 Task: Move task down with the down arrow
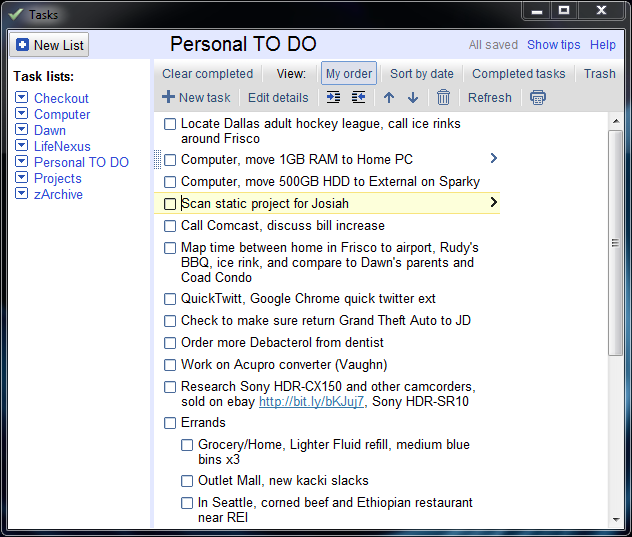click(413, 98)
